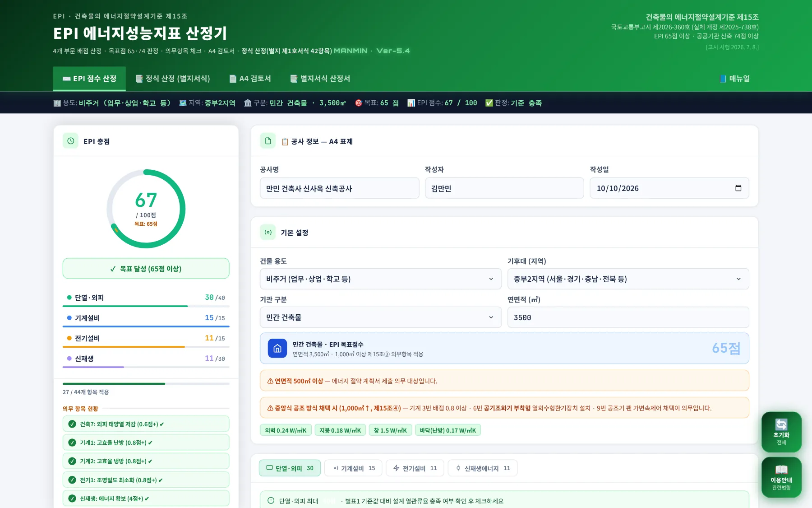Open the 기관 구분 dropdown
The image size is (812, 508).
coord(380,317)
